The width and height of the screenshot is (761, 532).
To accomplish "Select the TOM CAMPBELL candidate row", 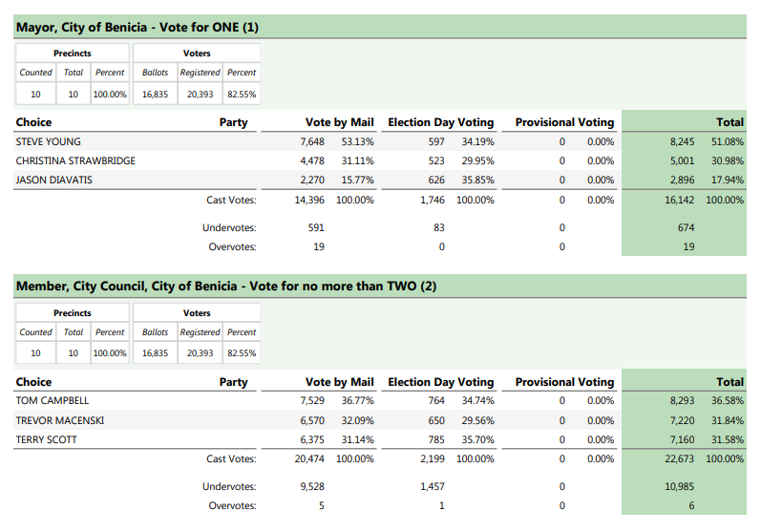I will point(53,401).
